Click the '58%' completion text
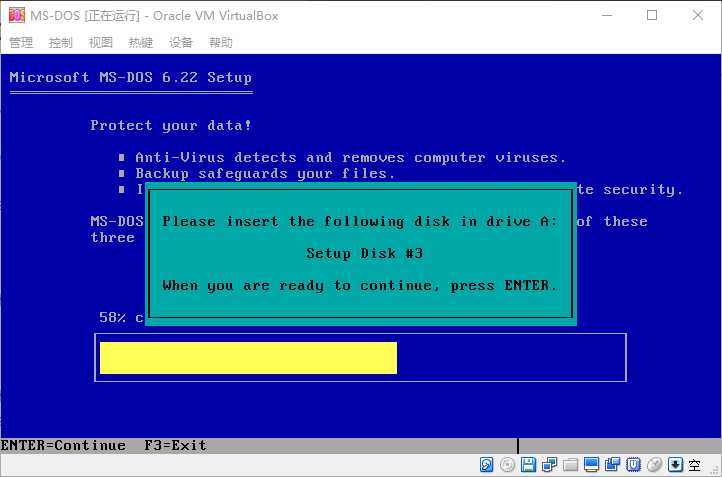 pyautogui.click(x=112, y=317)
